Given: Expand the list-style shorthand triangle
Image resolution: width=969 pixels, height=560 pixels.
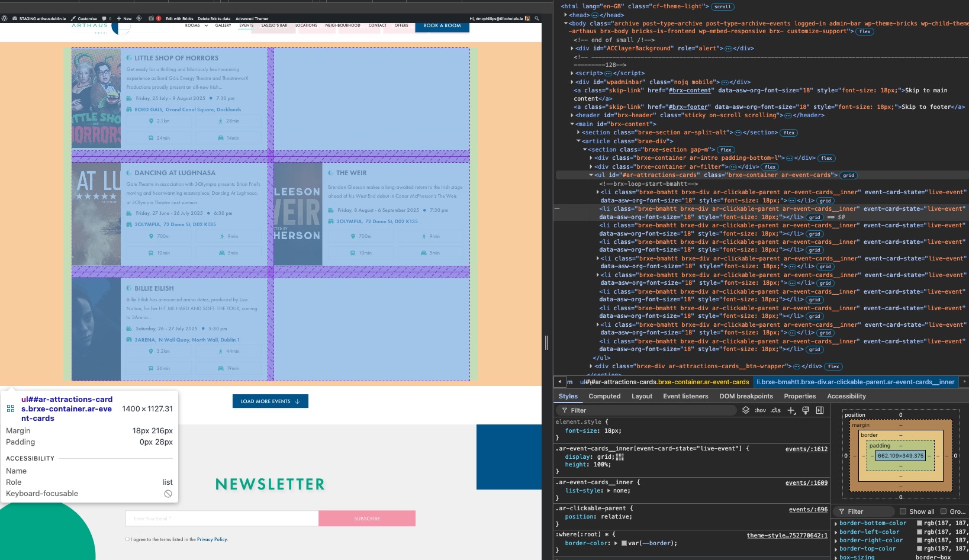Looking at the screenshot, I should click(x=608, y=491).
